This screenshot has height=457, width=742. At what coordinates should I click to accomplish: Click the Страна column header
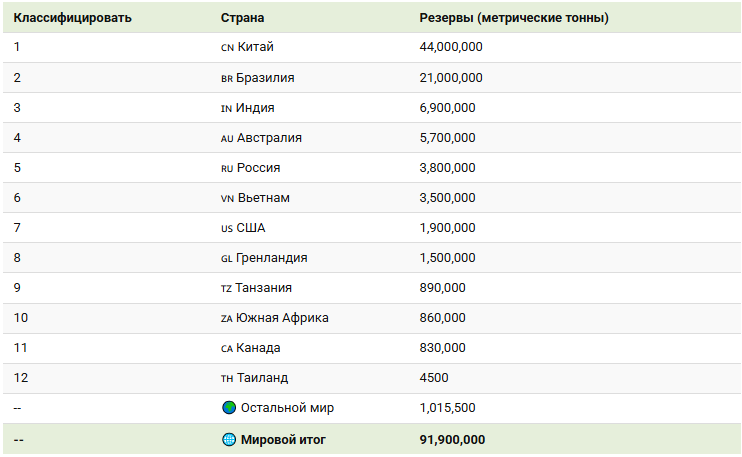(243, 18)
